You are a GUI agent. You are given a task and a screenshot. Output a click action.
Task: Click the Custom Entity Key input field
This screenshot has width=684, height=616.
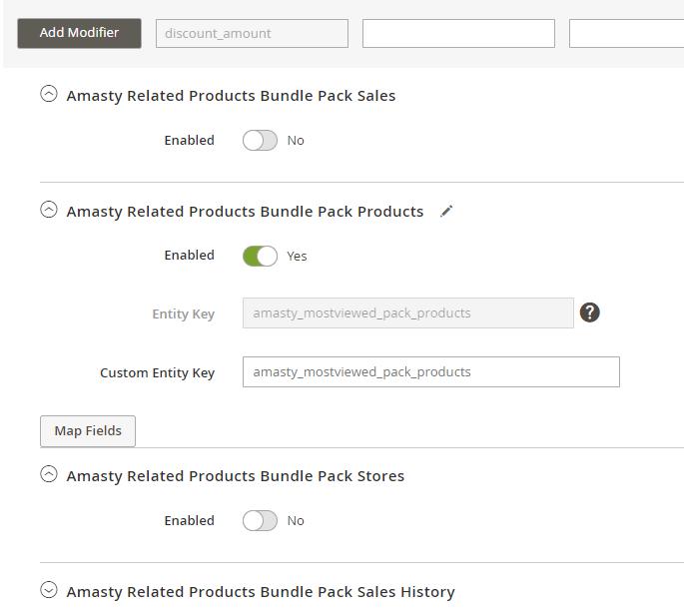click(431, 372)
